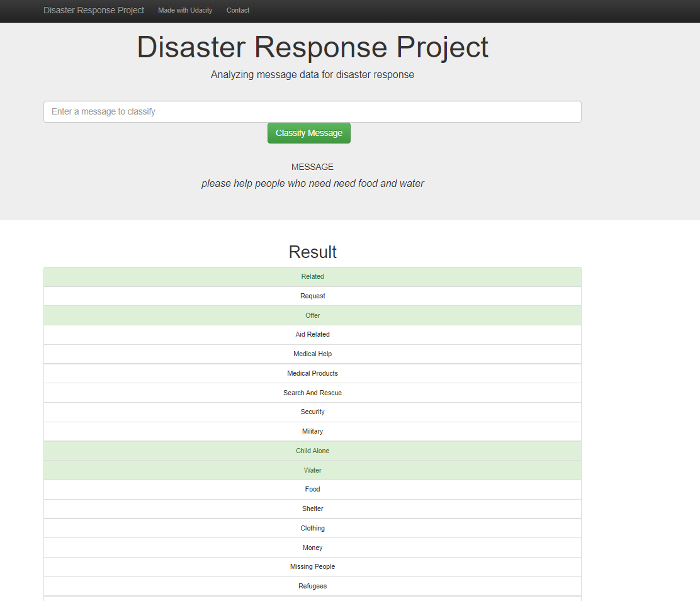Viewport: 700px width, 601px height.
Task: Select the Food classification result
Action: (312, 489)
